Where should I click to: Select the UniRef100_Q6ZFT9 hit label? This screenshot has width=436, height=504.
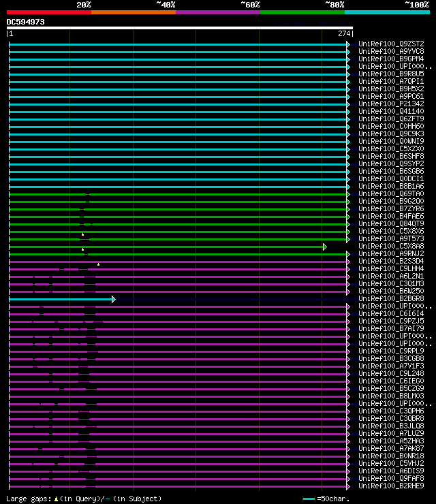coord(391,119)
